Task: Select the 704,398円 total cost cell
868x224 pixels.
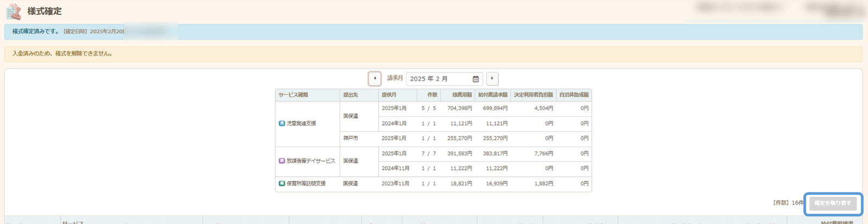Action: click(x=459, y=108)
